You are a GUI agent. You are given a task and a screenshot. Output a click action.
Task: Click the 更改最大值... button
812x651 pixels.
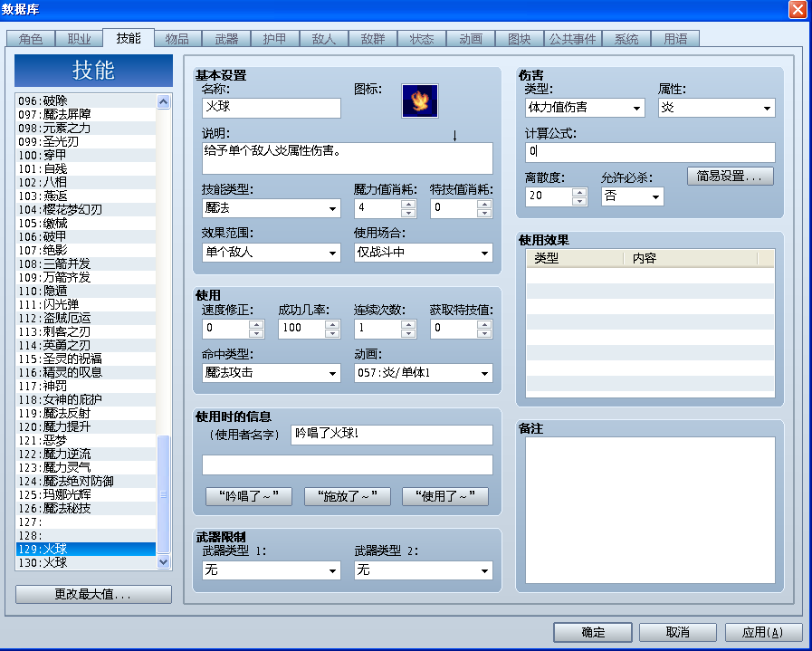(x=93, y=594)
